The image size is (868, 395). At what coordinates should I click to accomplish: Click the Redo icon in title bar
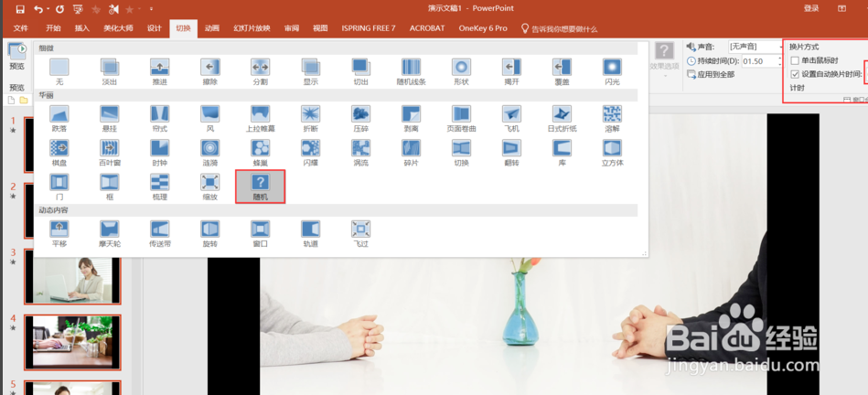[x=59, y=9]
